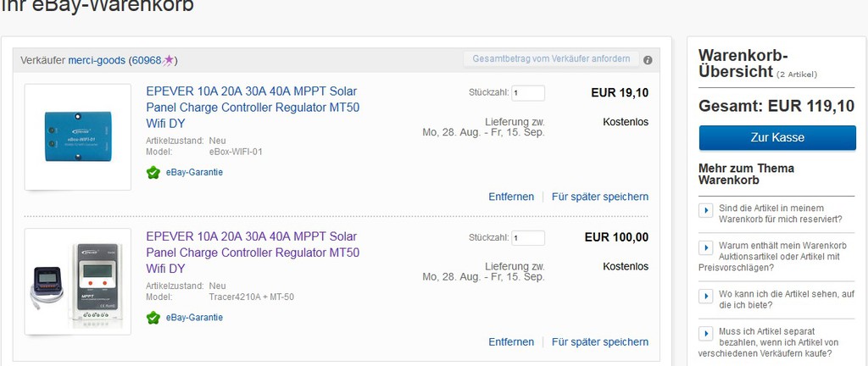Focus the Stückzahl field of the EUR 100,00 item
This screenshot has width=868, height=366.
tap(527, 238)
